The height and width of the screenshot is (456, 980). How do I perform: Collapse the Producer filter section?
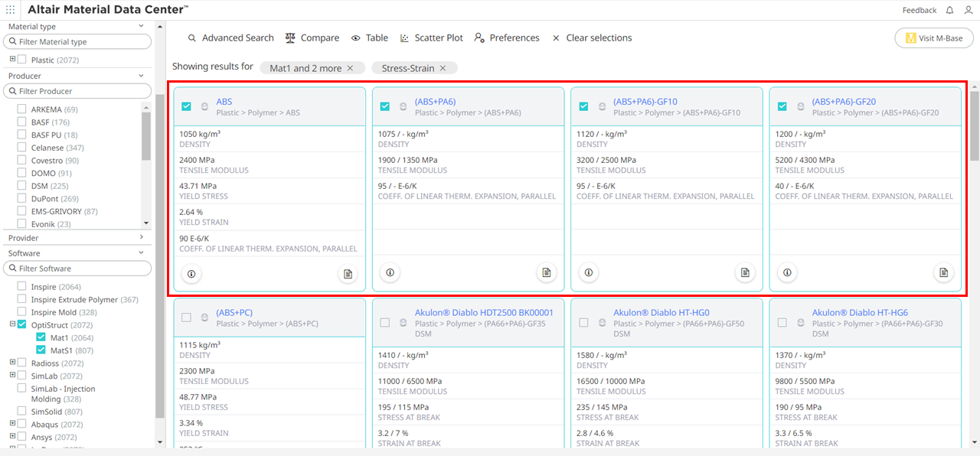pos(142,76)
